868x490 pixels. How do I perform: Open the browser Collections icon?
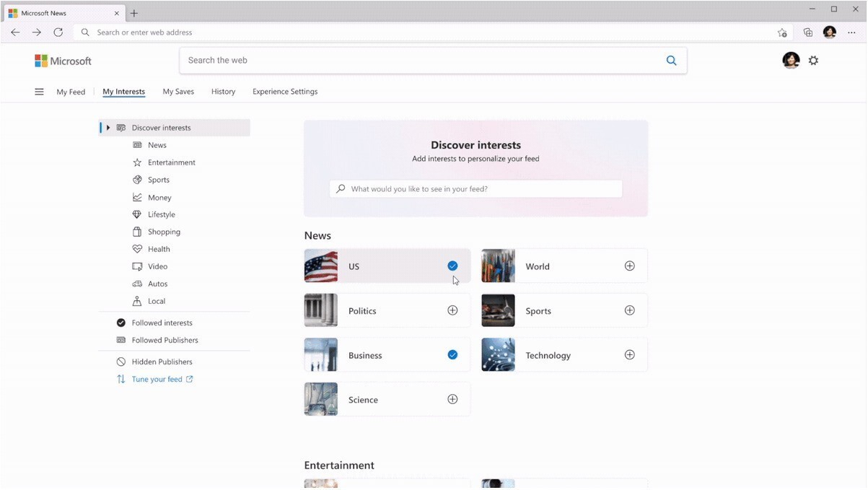[x=807, y=32]
